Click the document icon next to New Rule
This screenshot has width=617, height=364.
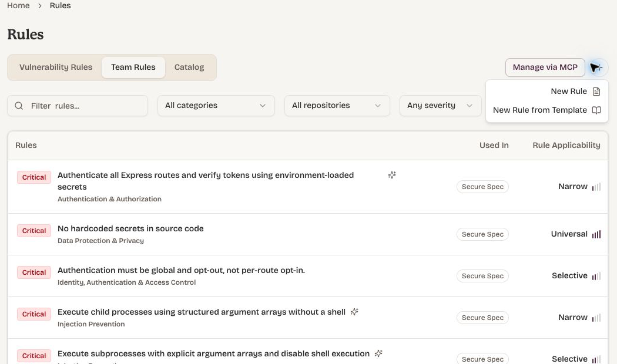tap(596, 91)
